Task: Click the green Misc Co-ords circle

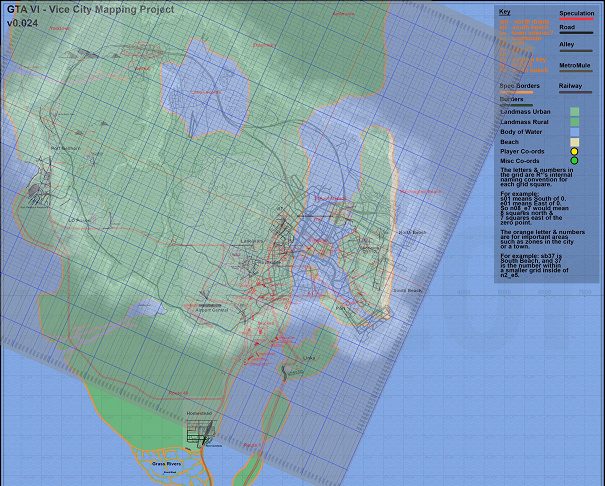Action: pos(575,160)
